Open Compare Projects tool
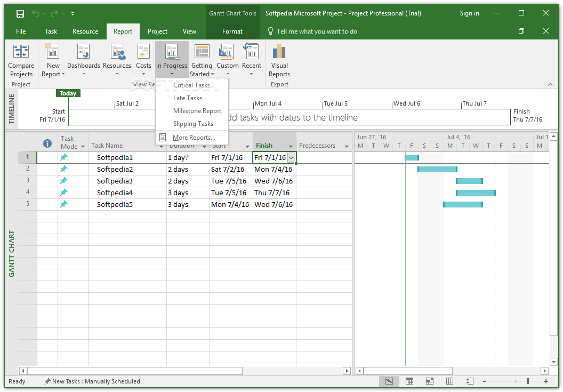Image resolution: width=563 pixels, height=392 pixels. [x=21, y=60]
